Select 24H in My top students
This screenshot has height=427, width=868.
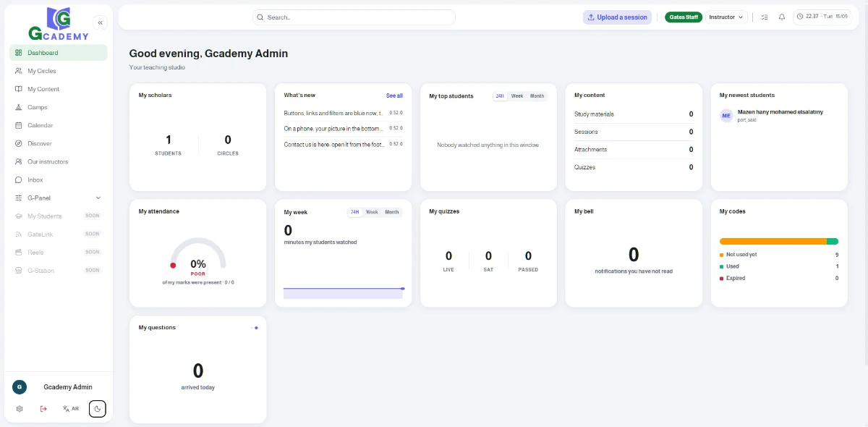point(500,96)
